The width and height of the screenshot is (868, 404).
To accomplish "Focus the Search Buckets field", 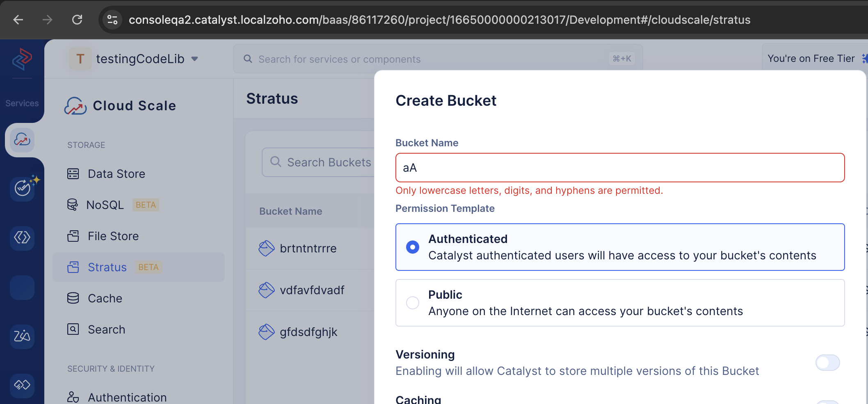I will pos(318,162).
